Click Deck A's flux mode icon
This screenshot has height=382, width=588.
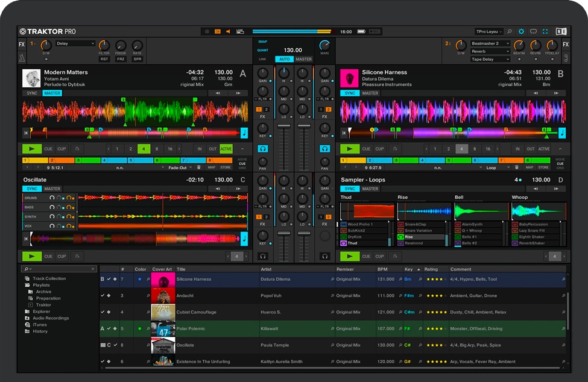[x=78, y=149]
